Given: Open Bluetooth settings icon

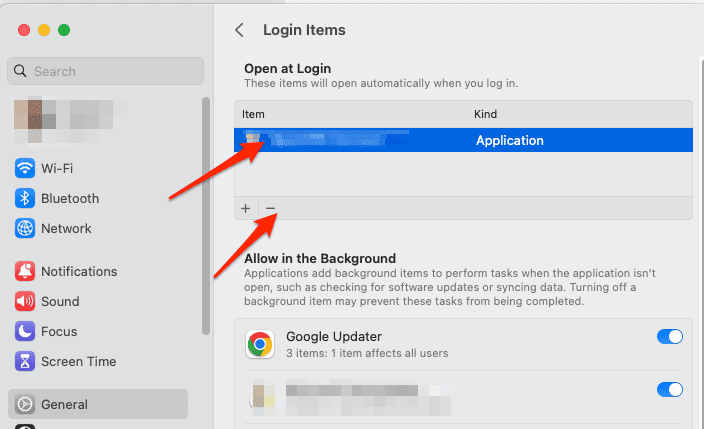Looking at the screenshot, I should coord(25,198).
